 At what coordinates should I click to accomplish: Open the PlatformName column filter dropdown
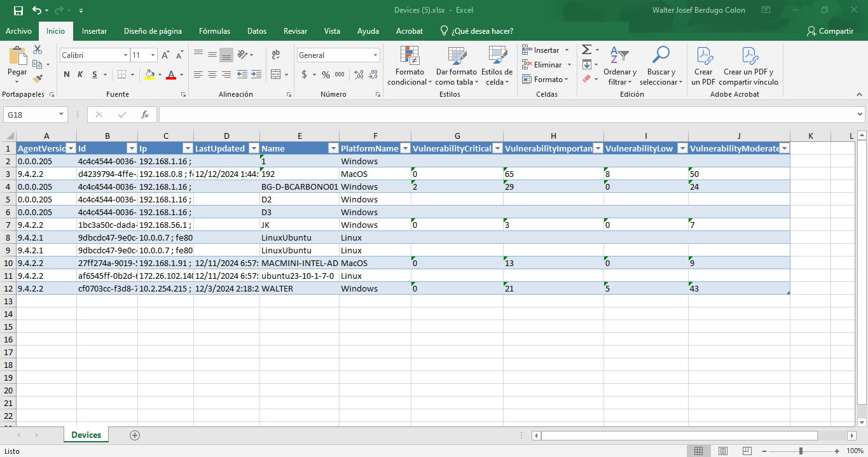[404, 148]
